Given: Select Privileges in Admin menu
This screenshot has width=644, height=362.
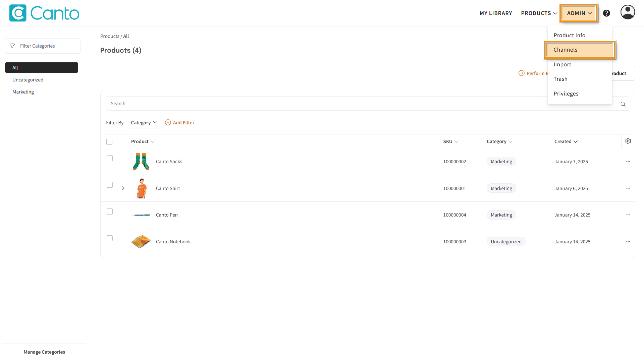Looking at the screenshot, I should click(566, 94).
